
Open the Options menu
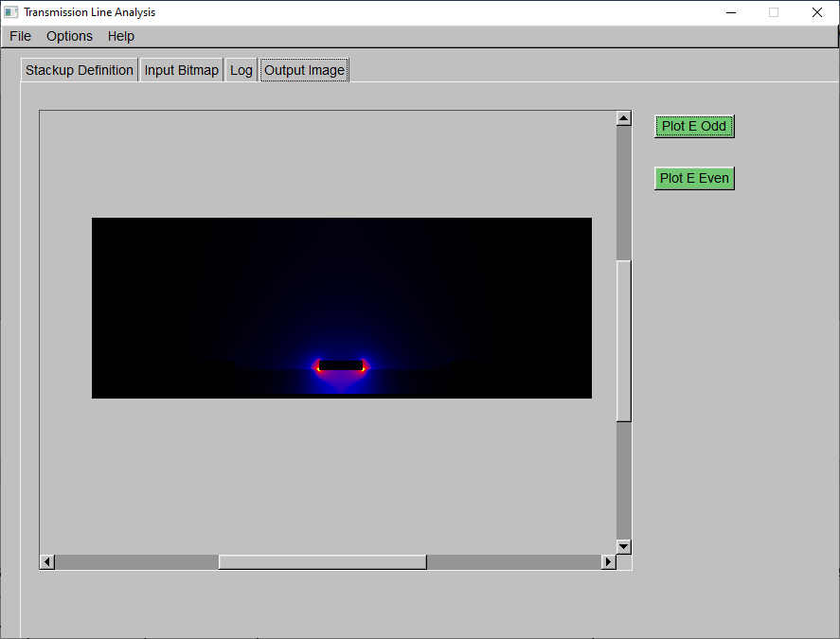pyautogui.click(x=70, y=36)
